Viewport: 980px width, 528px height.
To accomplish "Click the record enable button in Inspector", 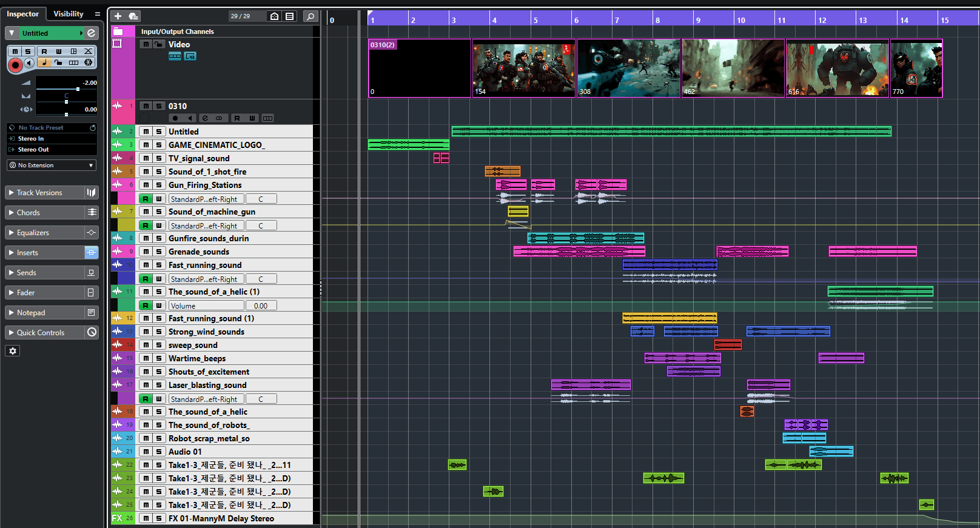I will (15, 65).
